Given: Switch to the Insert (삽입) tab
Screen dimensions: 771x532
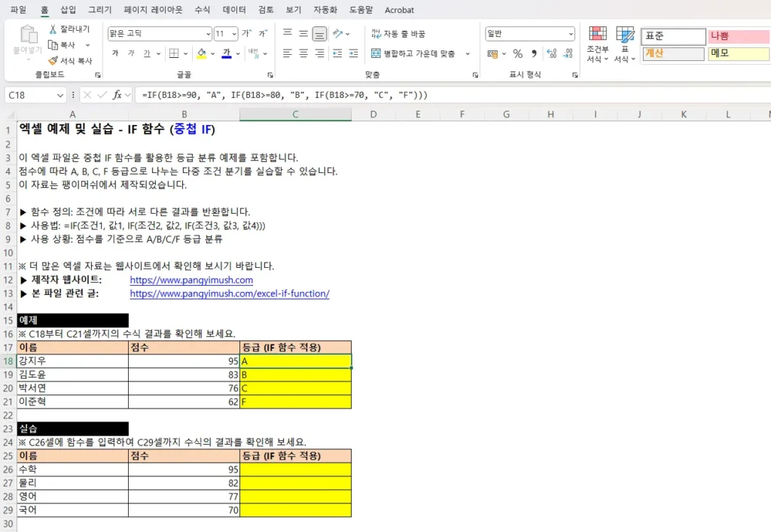Looking at the screenshot, I should [69, 10].
